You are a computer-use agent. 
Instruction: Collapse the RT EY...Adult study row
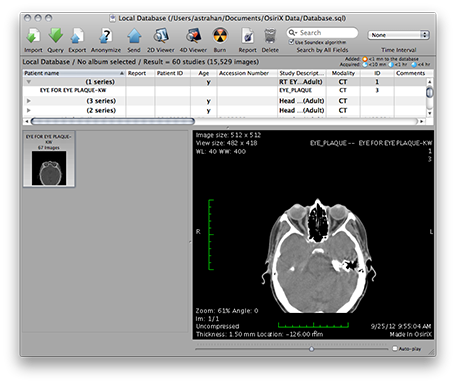point(29,82)
